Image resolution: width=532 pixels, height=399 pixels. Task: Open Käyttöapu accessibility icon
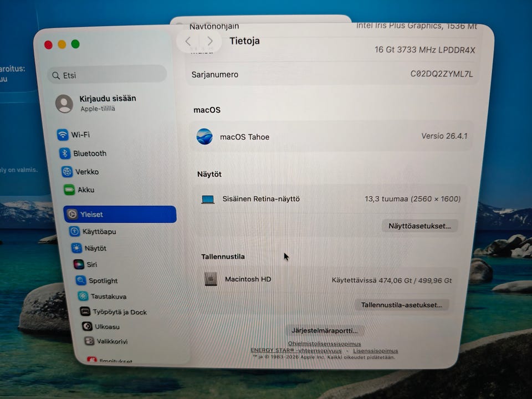coord(74,232)
